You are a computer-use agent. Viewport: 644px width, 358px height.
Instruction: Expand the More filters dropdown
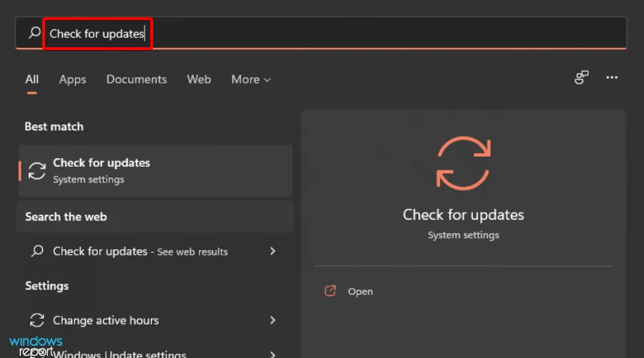[250, 79]
